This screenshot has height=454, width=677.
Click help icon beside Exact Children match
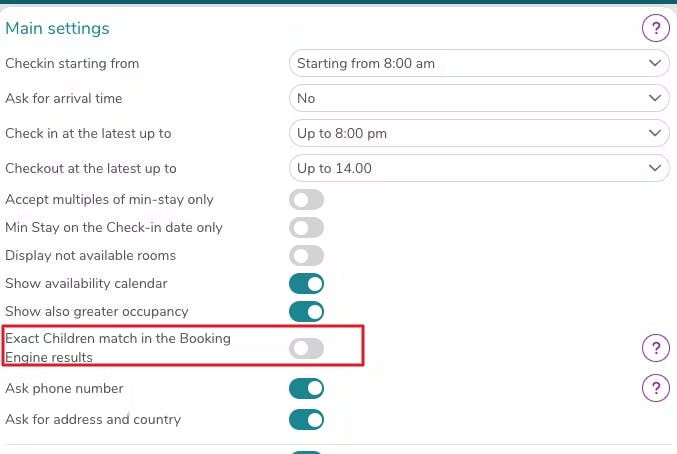click(x=655, y=348)
